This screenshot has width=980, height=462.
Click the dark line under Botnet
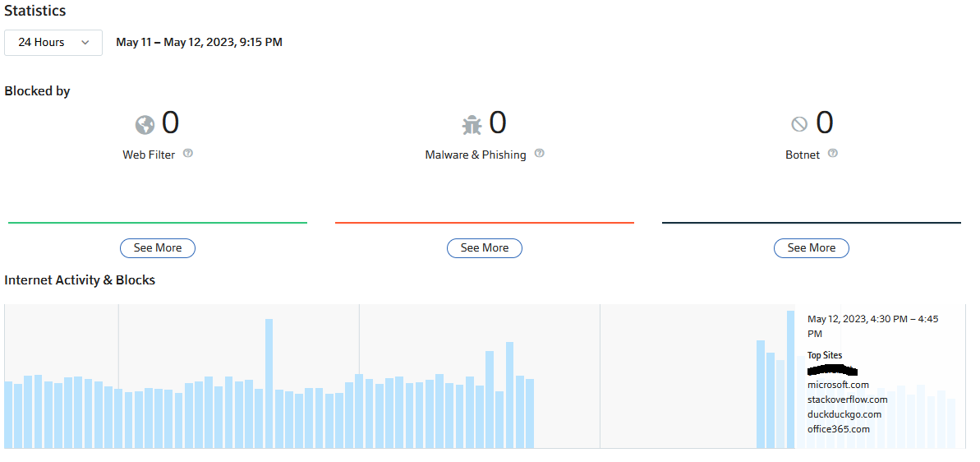click(812, 222)
